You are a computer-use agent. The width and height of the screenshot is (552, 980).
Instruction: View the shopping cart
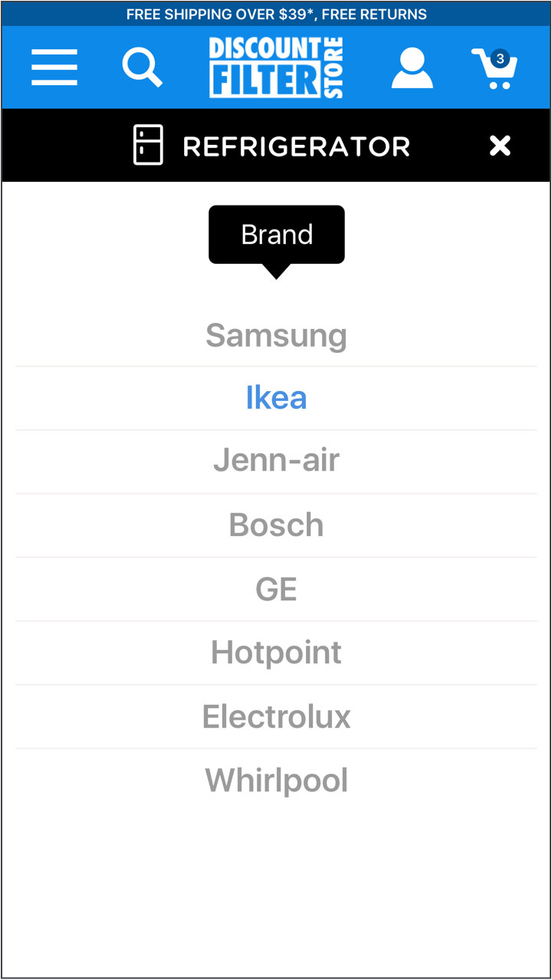494,71
